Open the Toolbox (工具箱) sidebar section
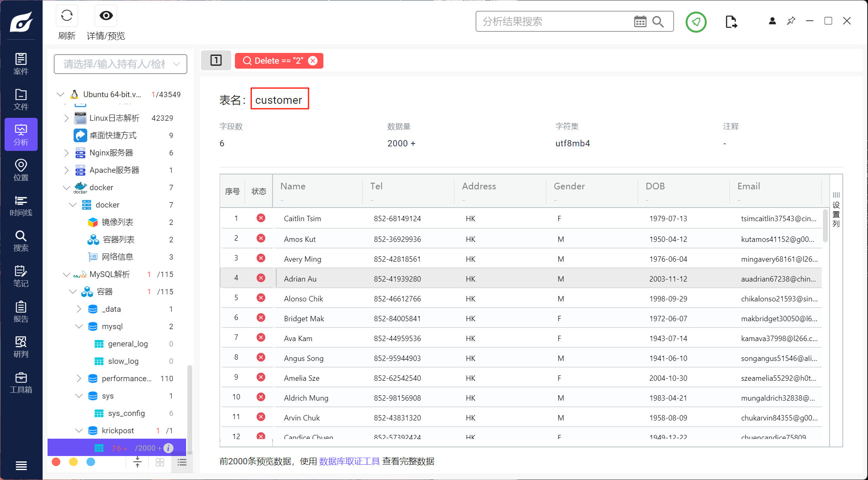The height and width of the screenshot is (480, 868). pyautogui.click(x=21, y=382)
